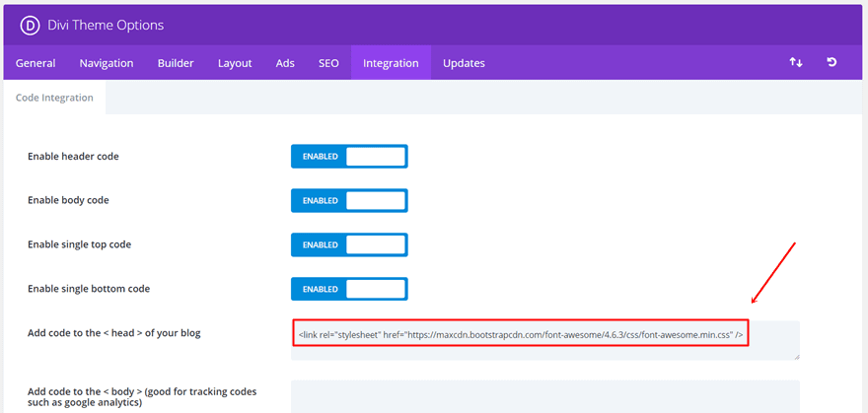Open the General tab
This screenshot has width=868, height=413.
(36, 63)
